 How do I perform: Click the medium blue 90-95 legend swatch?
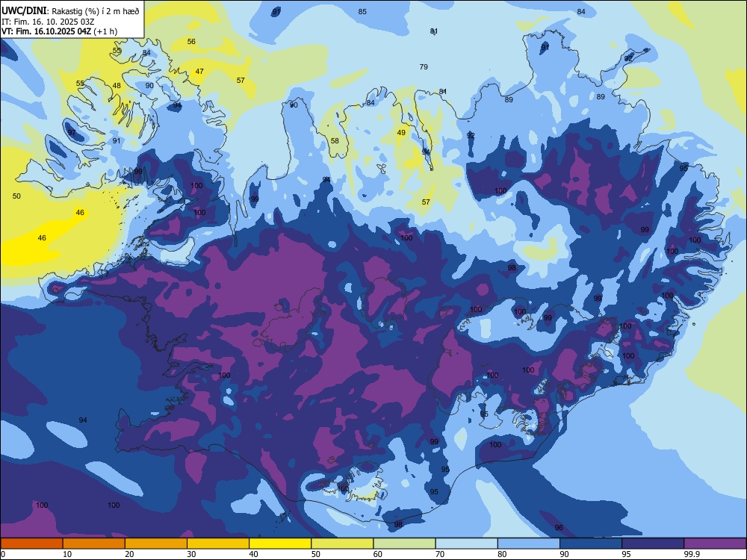(591, 544)
